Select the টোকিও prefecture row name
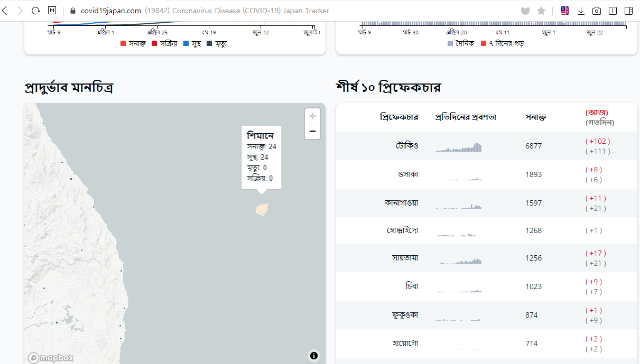 pyautogui.click(x=407, y=146)
